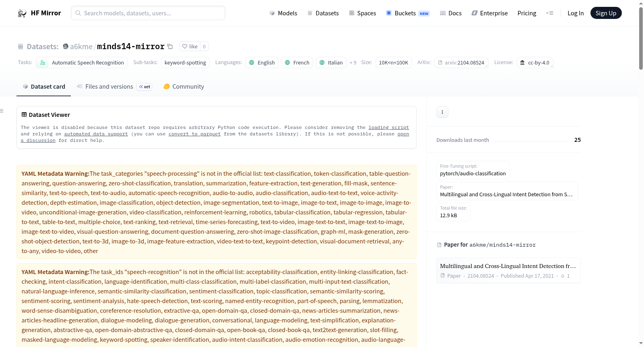Click the 10K<n<100K size tag
Image resolution: width=644 pixels, height=347 pixels.
point(394,62)
